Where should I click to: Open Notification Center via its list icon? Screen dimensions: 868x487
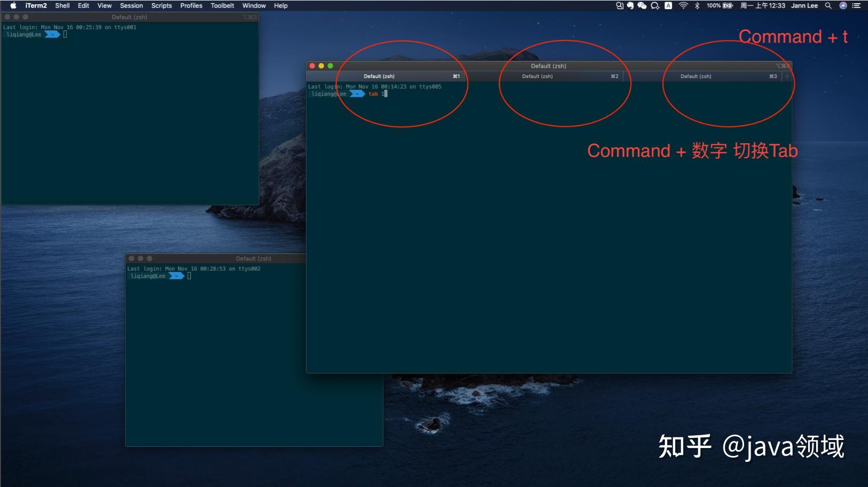(x=856, y=6)
